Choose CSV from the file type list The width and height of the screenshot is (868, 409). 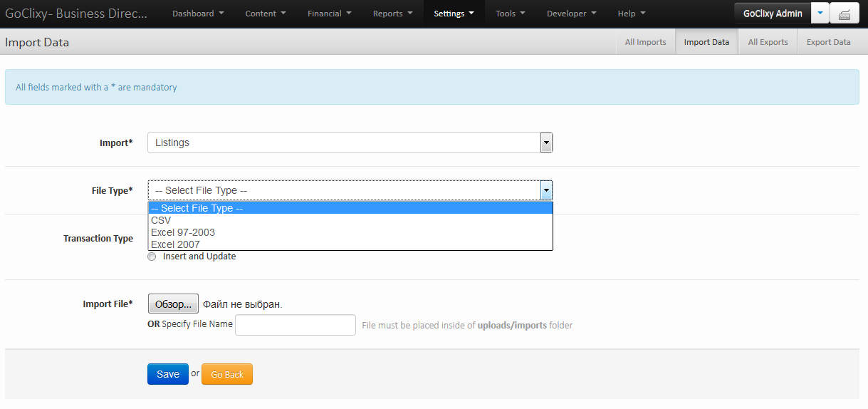coord(161,220)
